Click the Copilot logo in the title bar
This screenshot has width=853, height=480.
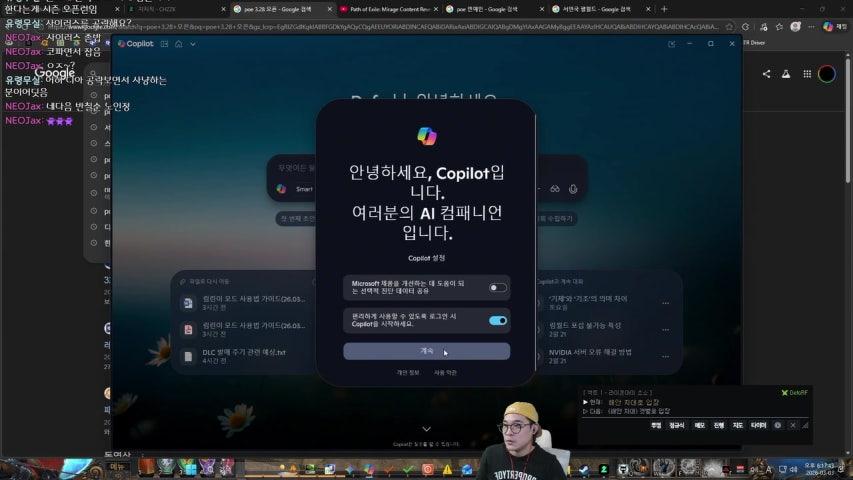click(121, 44)
